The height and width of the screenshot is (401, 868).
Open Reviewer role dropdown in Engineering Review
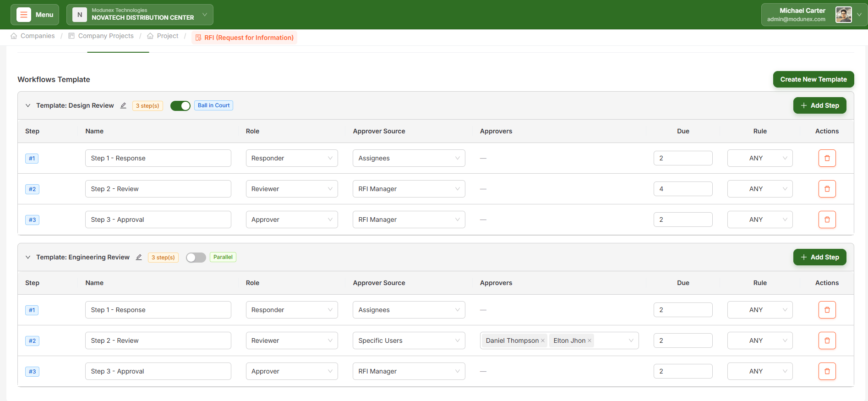click(x=292, y=341)
